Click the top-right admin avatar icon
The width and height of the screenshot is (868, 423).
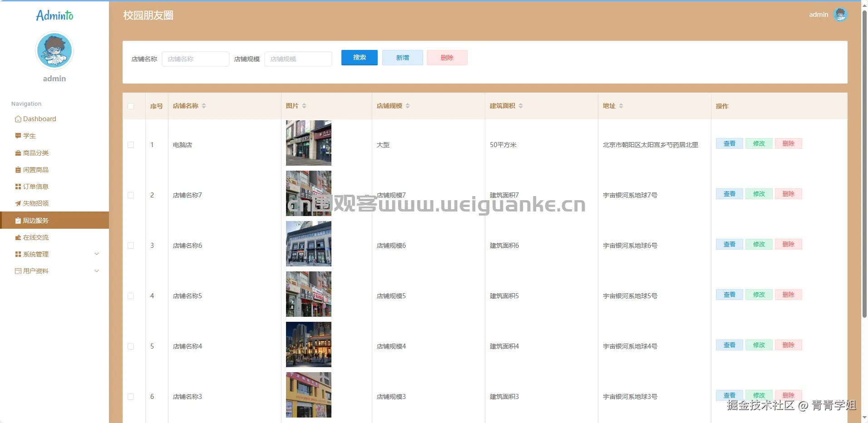pyautogui.click(x=840, y=15)
